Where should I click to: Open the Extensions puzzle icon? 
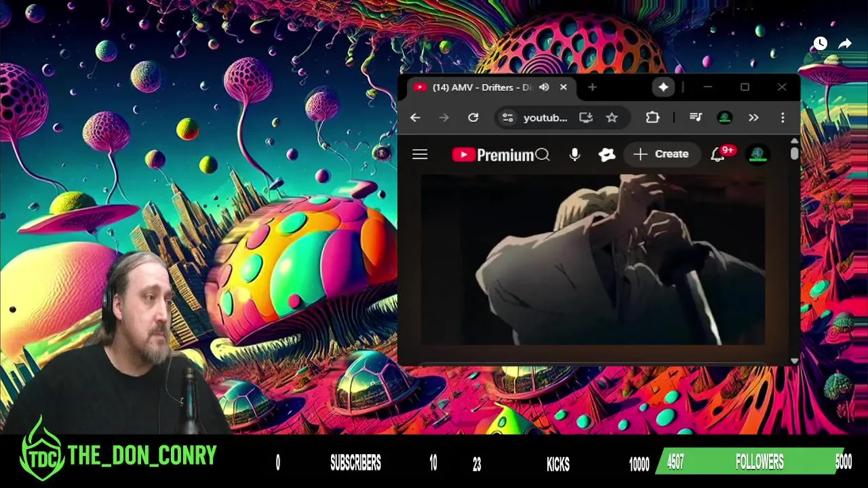pyautogui.click(x=652, y=117)
